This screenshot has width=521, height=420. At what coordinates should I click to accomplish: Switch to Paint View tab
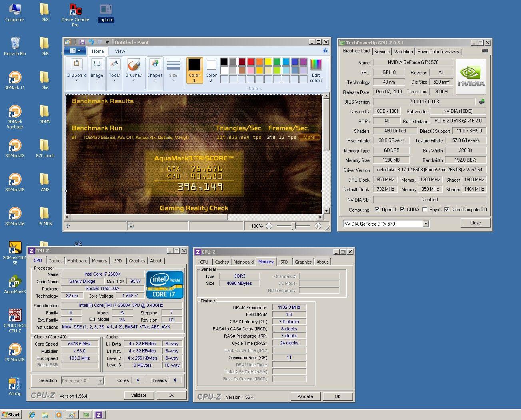(x=120, y=51)
